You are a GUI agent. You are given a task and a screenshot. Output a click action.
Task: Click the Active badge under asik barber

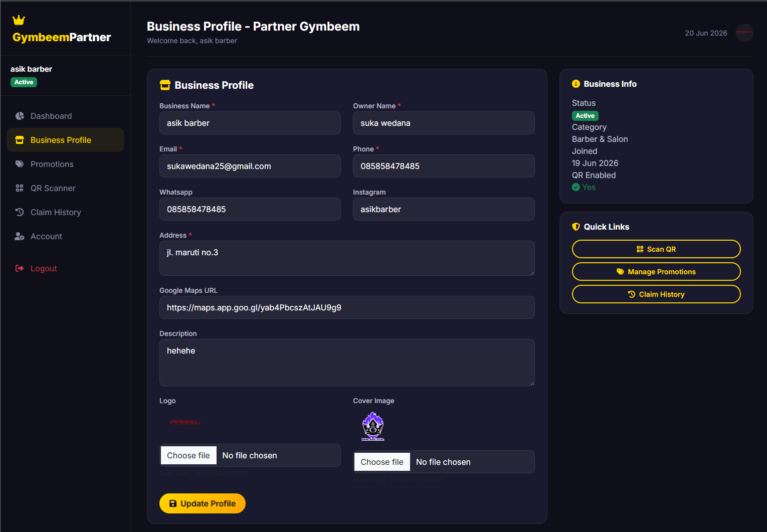tap(24, 82)
